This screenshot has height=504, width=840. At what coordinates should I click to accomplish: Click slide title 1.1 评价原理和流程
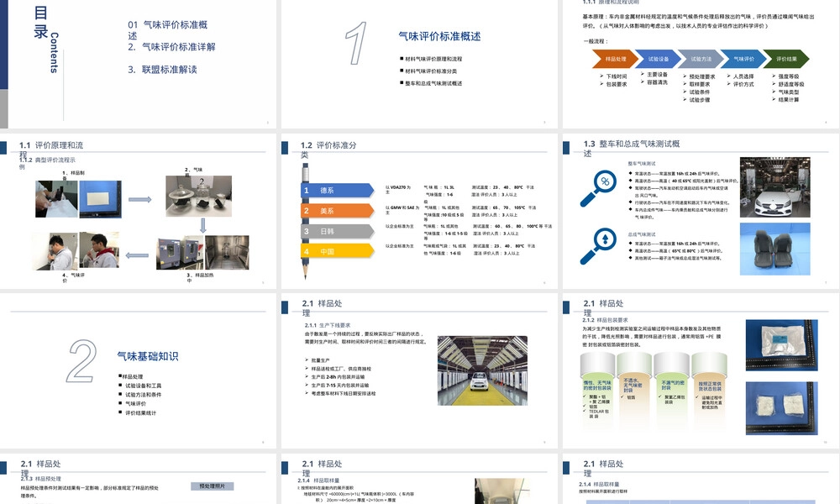tap(51, 150)
